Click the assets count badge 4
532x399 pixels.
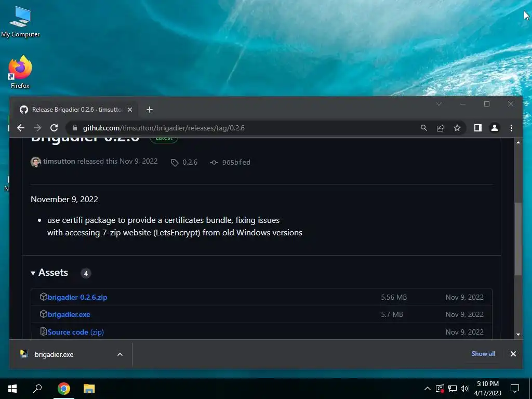(x=86, y=273)
